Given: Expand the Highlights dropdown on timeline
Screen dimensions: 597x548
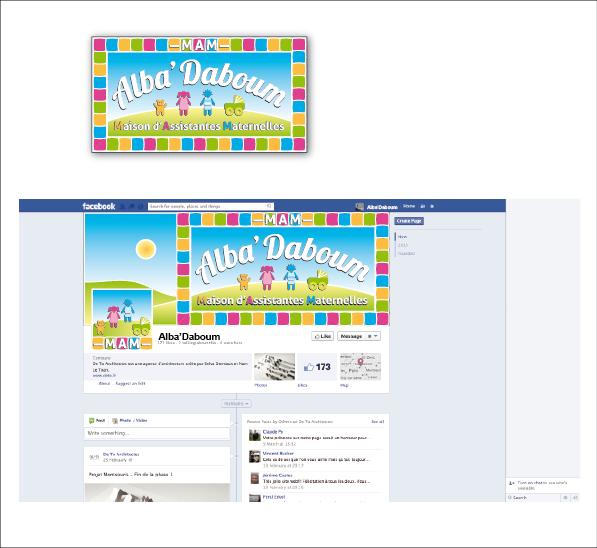Looking at the screenshot, I should click(x=236, y=403).
